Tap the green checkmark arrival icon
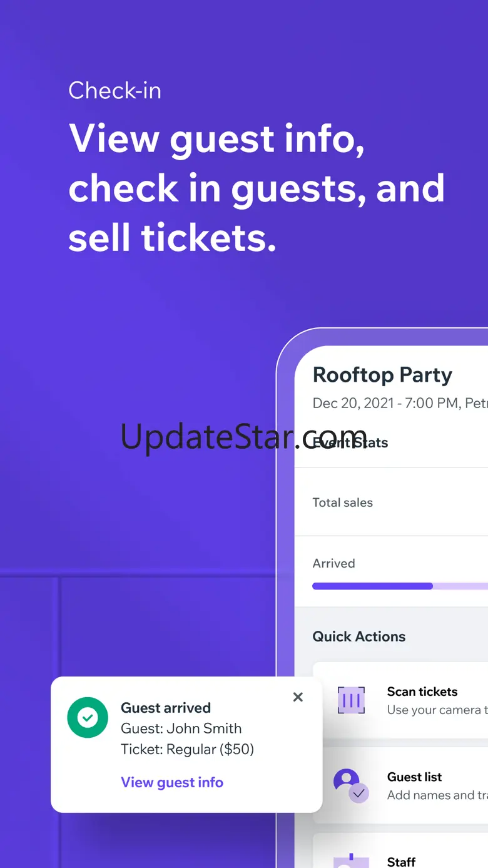488x868 pixels. [88, 718]
